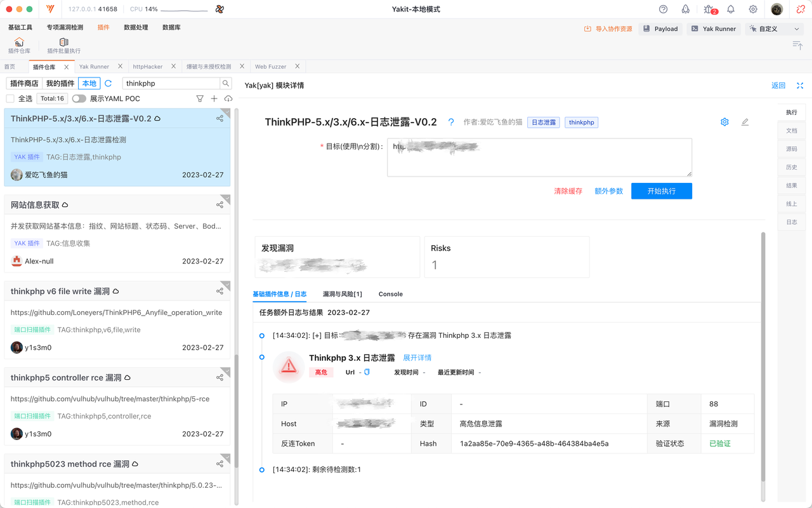This screenshot has width=812, height=508.
Task: Open the help question-mark icon in title bar
Action: (664, 10)
